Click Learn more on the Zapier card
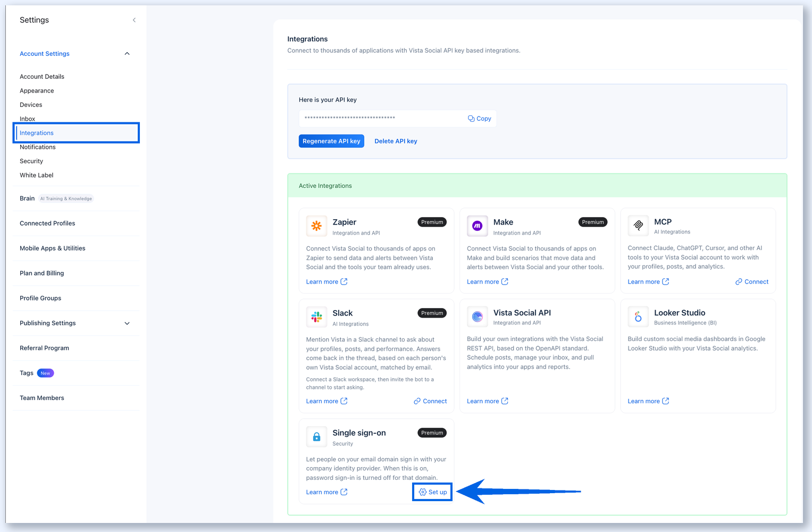This screenshot has height=532, width=812. click(x=327, y=282)
